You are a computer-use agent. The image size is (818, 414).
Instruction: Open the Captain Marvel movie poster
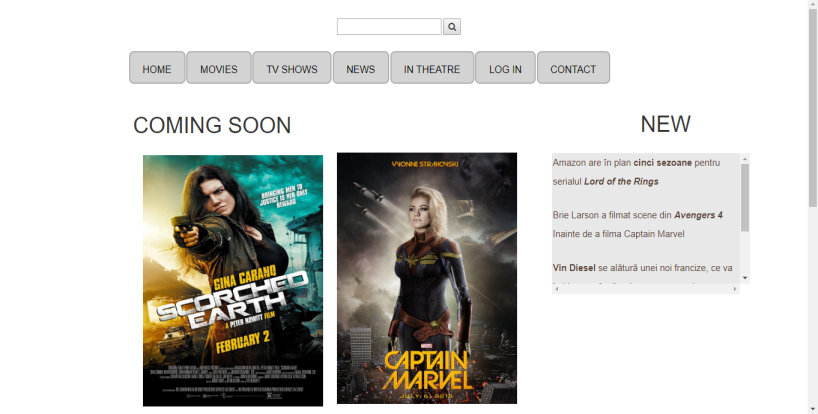427,278
